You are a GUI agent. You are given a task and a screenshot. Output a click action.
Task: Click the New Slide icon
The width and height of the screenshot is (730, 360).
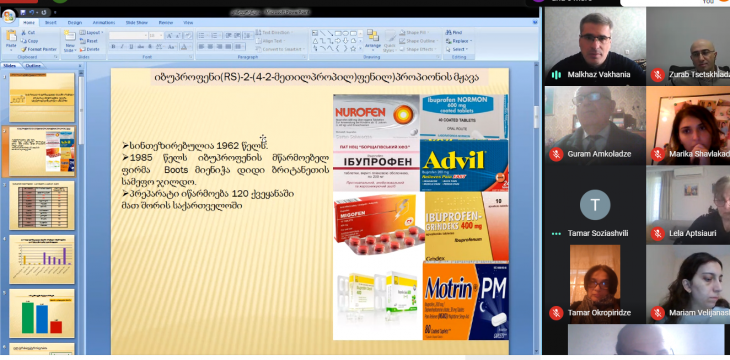tap(69, 41)
